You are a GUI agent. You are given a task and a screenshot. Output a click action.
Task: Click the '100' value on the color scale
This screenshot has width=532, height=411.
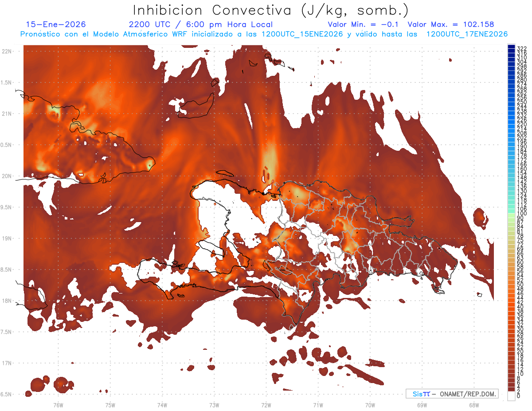tap(521, 214)
